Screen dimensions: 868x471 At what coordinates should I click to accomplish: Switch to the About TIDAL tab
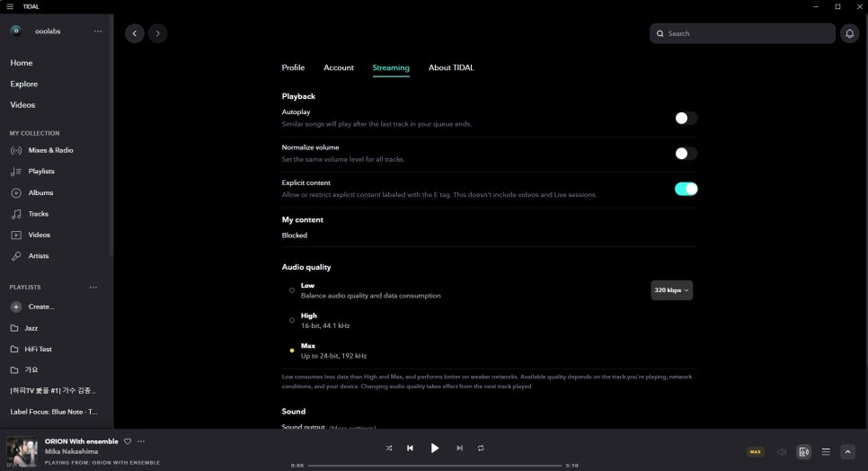(451, 67)
